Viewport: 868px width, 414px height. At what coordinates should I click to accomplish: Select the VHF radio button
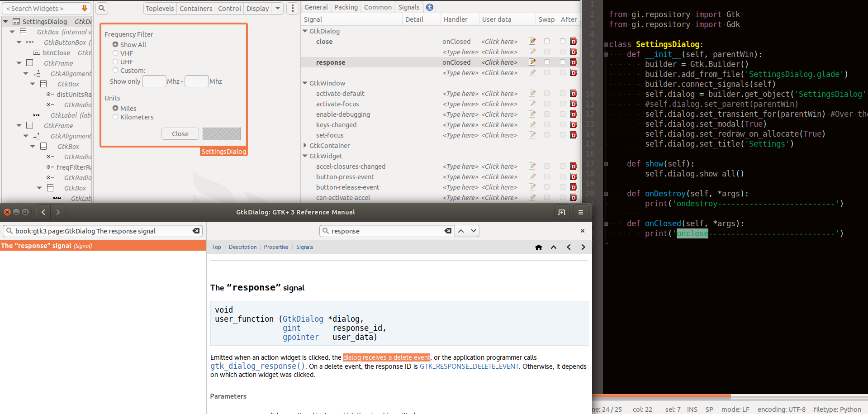[115, 53]
